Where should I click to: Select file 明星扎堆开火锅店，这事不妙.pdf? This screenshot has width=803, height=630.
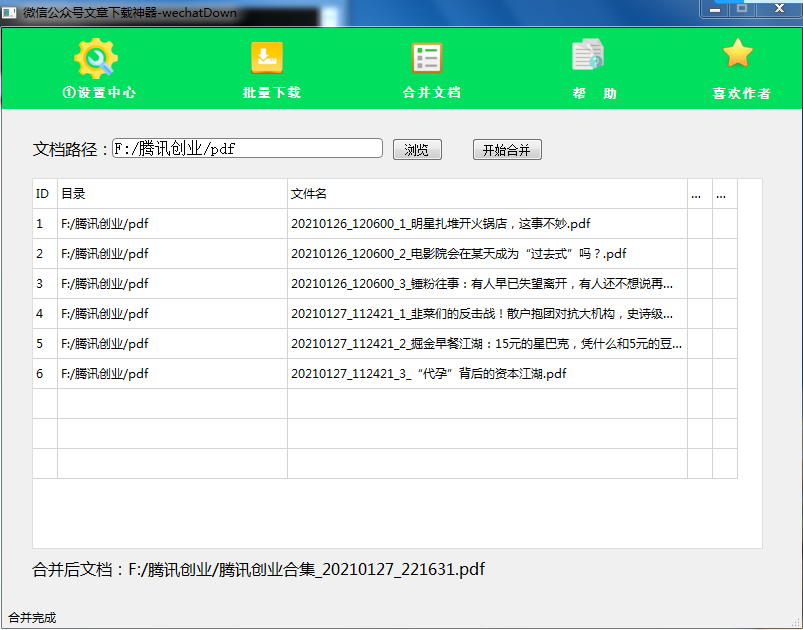[488, 224]
